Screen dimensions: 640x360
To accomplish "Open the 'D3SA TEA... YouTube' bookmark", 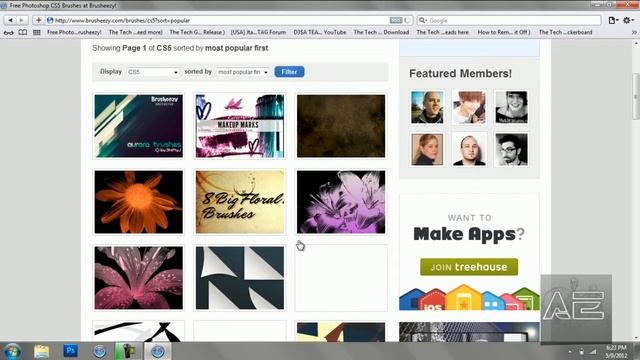I will click(320, 32).
